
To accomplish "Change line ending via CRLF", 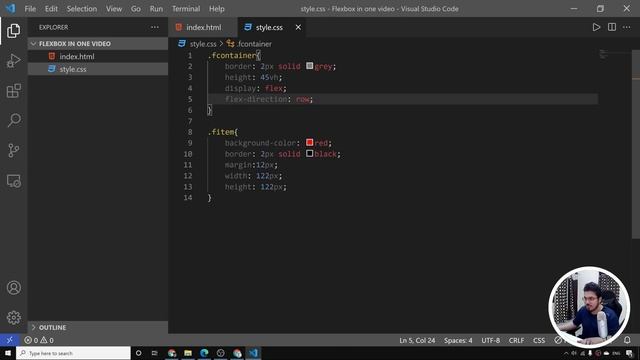I will click(x=516, y=340).
